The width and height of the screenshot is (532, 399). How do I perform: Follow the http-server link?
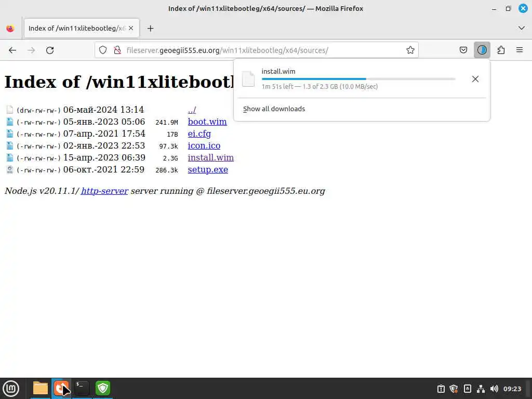pyautogui.click(x=104, y=191)
